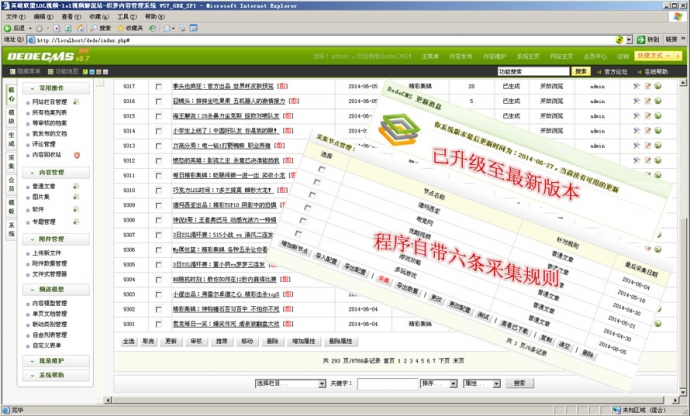Click the IE Home icon
The image size is (690, 416).
point(80,28)
